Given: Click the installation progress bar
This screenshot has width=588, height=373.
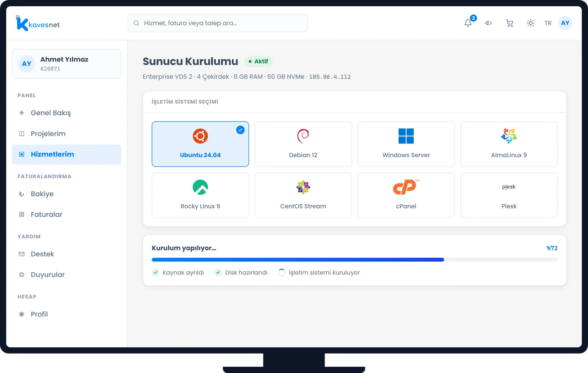Looking at the screenshot, I should click(354, 260).
